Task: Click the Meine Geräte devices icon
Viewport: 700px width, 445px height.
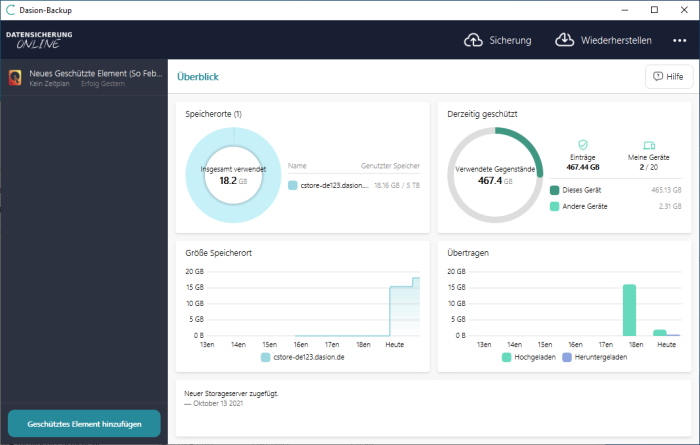Action: [x=648, y=145]
